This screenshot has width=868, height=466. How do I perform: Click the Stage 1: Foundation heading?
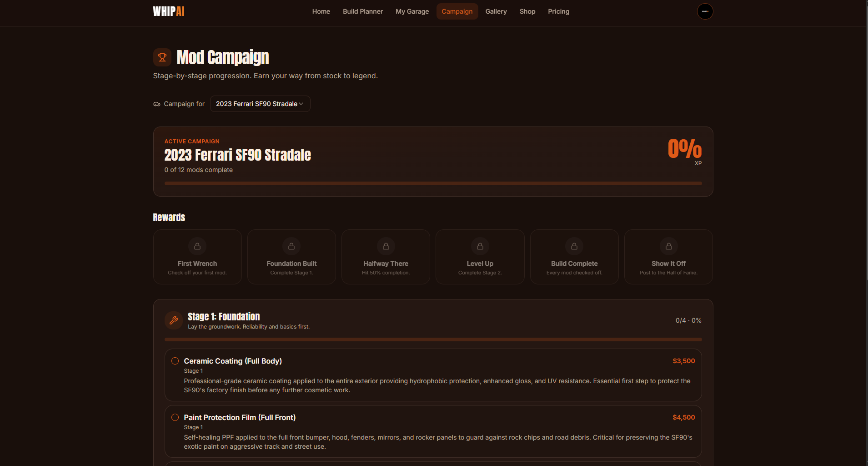[224, 316]
